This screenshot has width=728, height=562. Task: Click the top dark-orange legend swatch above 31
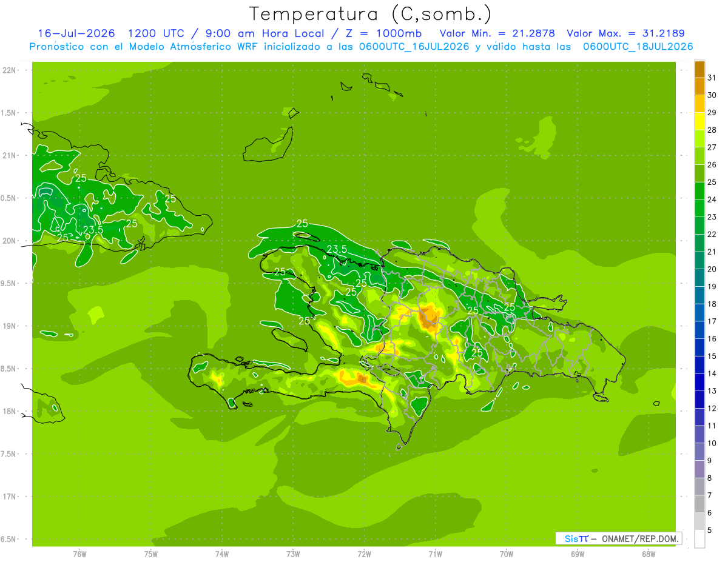(x=699, y=69)
